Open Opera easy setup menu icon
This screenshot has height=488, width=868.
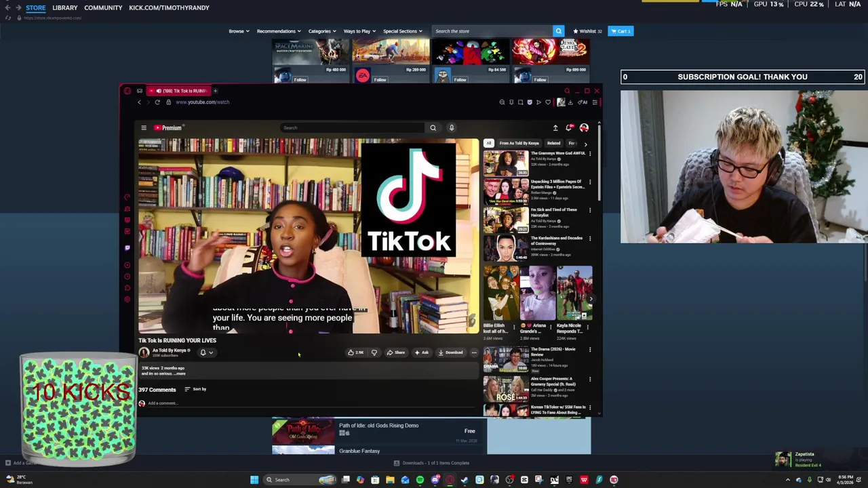coord(594,102)
